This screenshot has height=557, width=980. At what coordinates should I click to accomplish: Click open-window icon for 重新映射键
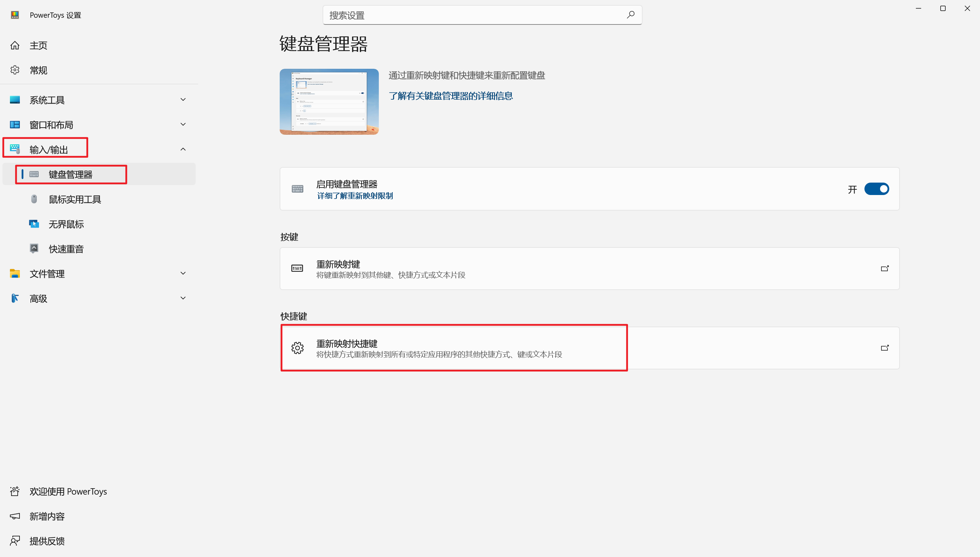pos(884,268)
